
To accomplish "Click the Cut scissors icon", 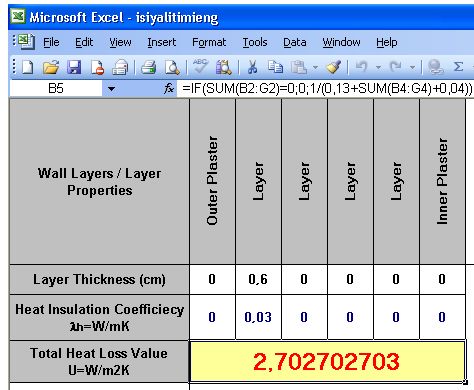I will point(253,67).
